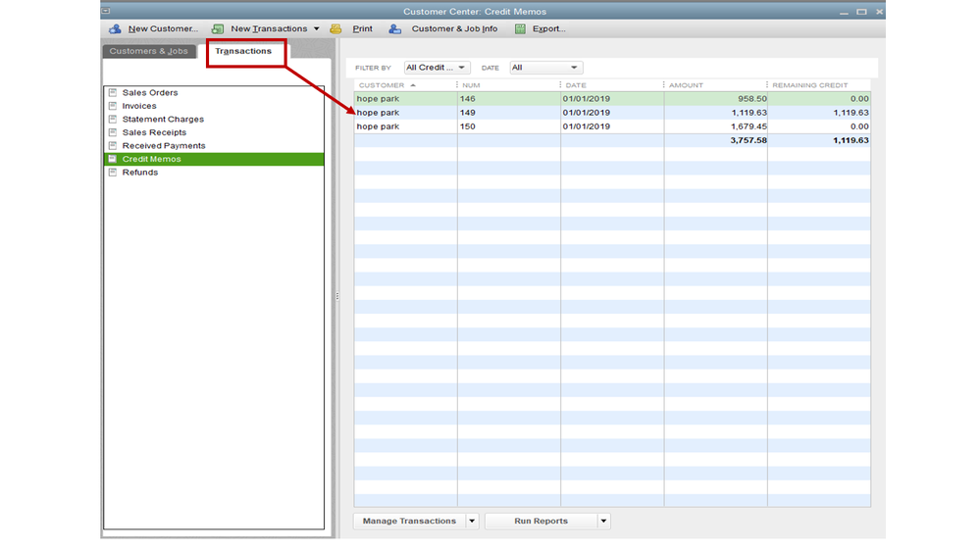Click the Refunds list icon
Image resolution: width=980 pixels, height=551 pixels.
pos(113,172)
